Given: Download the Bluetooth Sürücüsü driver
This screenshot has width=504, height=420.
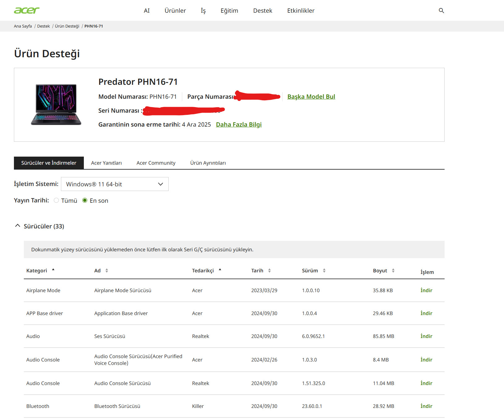Looking at the screenshot, I should click(426, 406).
